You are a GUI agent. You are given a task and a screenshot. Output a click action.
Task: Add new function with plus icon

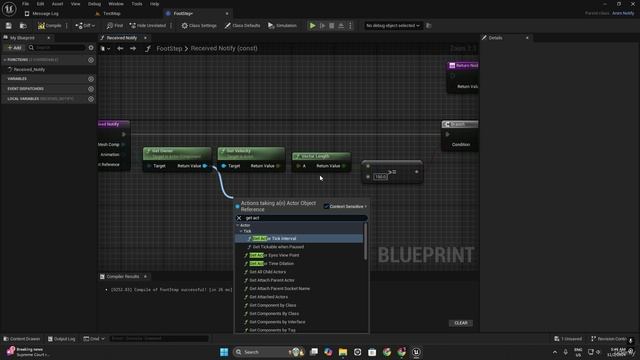[x=91, y=60]
